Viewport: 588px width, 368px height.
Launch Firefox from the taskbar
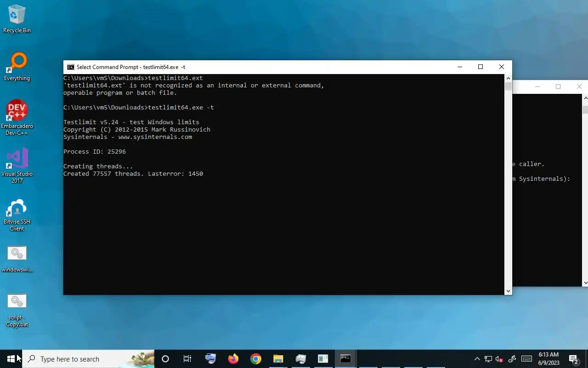coord(233,359)
